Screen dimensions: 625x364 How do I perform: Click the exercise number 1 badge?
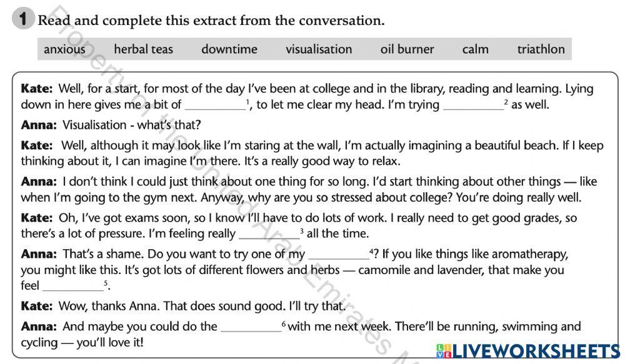22,20
